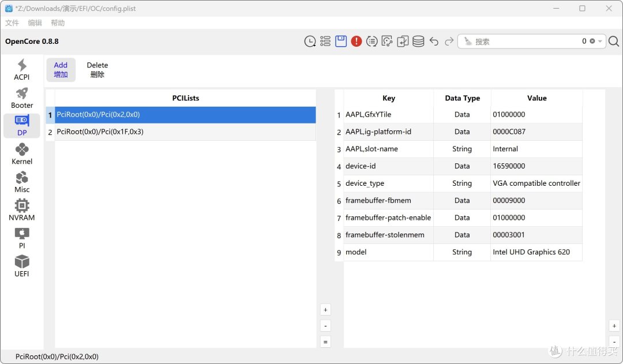Select the AAPL,slot-name key cell

tap(389, 149)
